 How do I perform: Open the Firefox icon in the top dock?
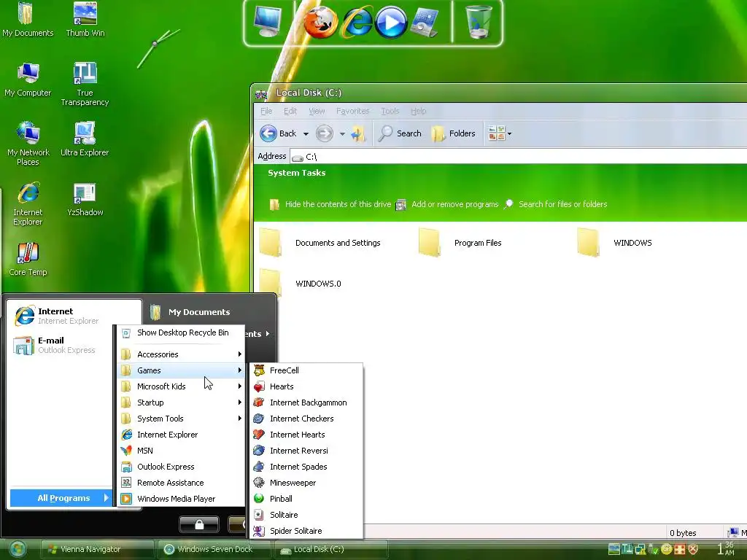[321, 22]
